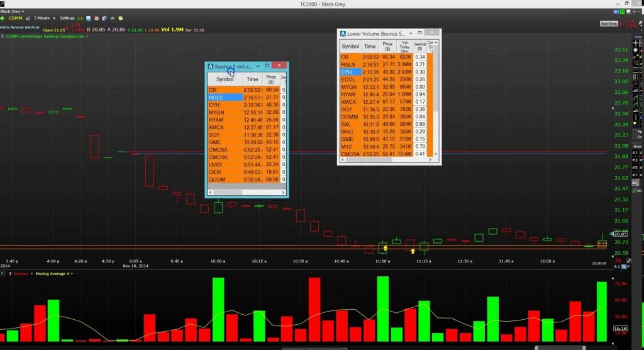Click the A icon in Lower Volume Bounce window

(343, 34)
